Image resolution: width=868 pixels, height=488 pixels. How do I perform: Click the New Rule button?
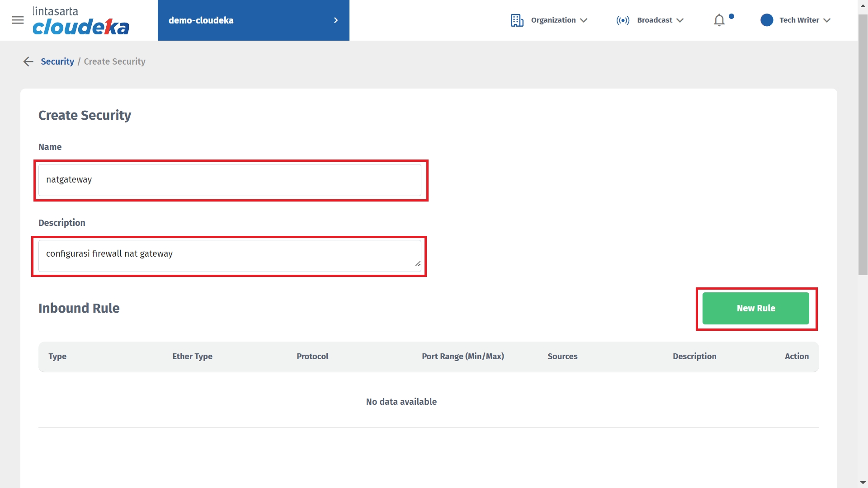[x=755, y=308]
